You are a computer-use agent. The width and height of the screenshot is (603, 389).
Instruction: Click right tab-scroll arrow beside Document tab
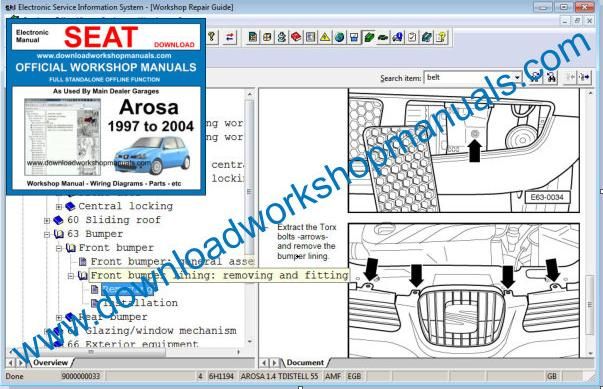pyautogui.click(x=274, y=362)
